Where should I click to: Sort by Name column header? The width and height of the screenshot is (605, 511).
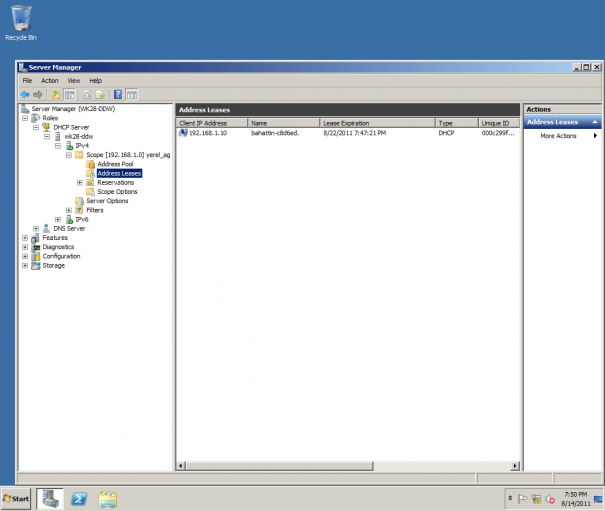click(284, 124)
